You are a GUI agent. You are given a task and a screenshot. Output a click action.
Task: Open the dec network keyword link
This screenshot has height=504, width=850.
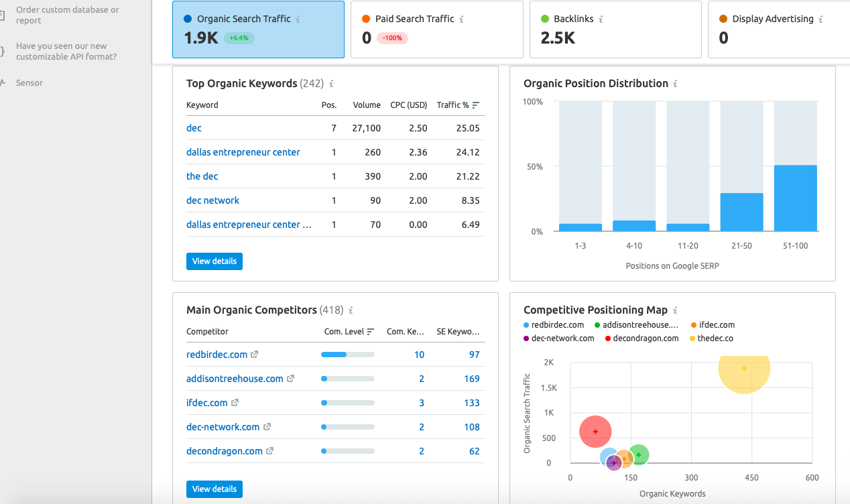coord(213,200)
